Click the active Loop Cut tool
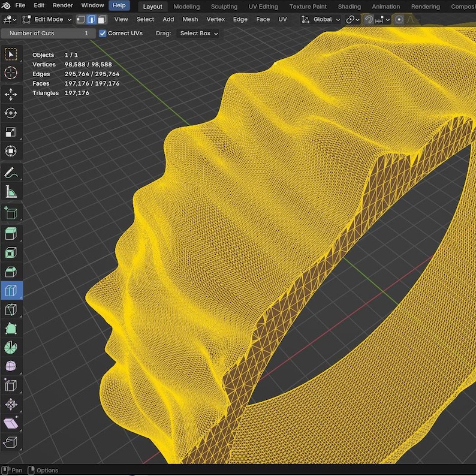Image resolution: width=476 pixels, height=476 pixels. [x=11, y=291]
